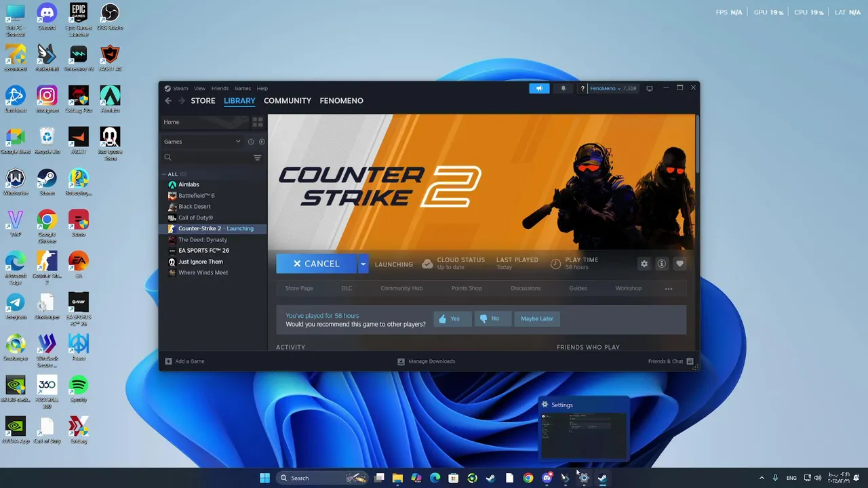Open Spotify desktop shortcut
Image resolution: width=868 pixels, height=488 pixels.
click(x=79, y=388)
